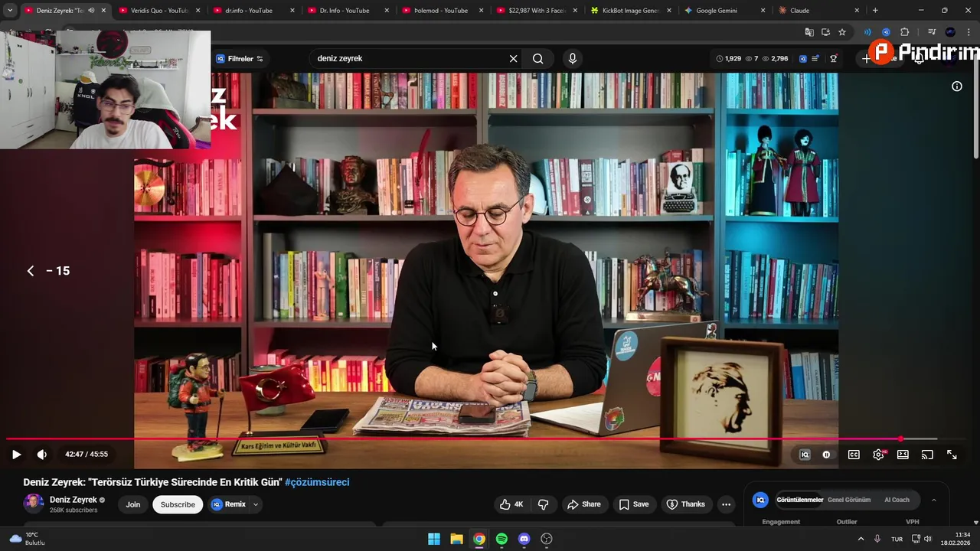Open vidIQ trophy icon
Screen dimensions: 980x551
pos(834,59)
